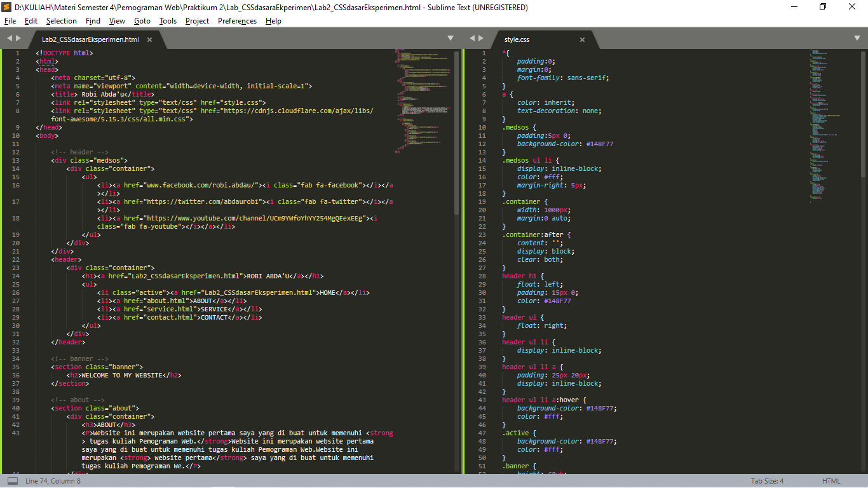Switch to the Lab2_CSSdasarEksperimen.html tab

[90, 39]
